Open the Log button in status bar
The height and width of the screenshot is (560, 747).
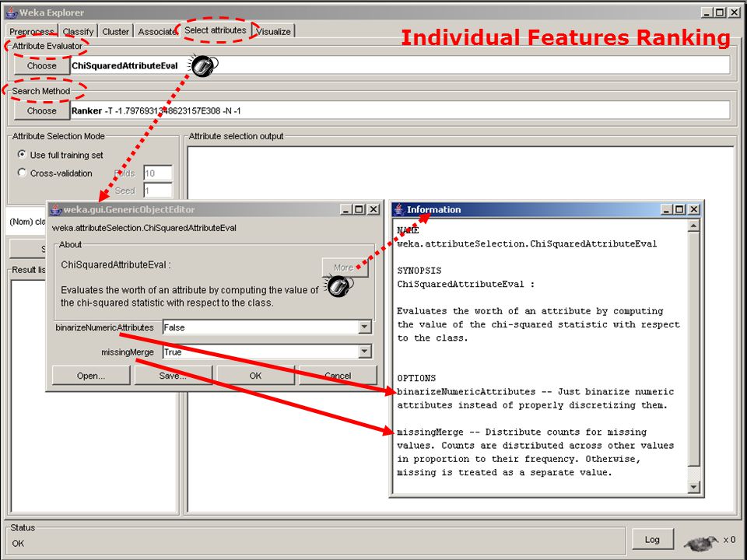652,540
